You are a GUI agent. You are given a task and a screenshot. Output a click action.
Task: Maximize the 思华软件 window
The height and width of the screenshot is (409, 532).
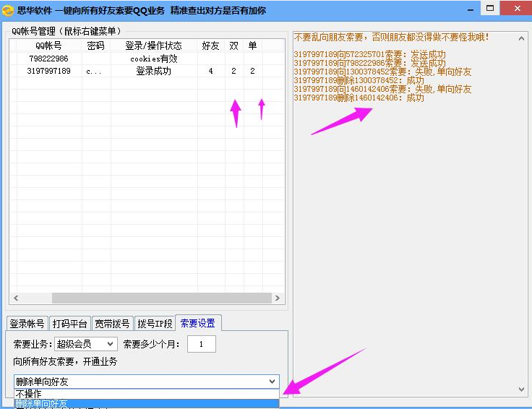pos(490,8)
